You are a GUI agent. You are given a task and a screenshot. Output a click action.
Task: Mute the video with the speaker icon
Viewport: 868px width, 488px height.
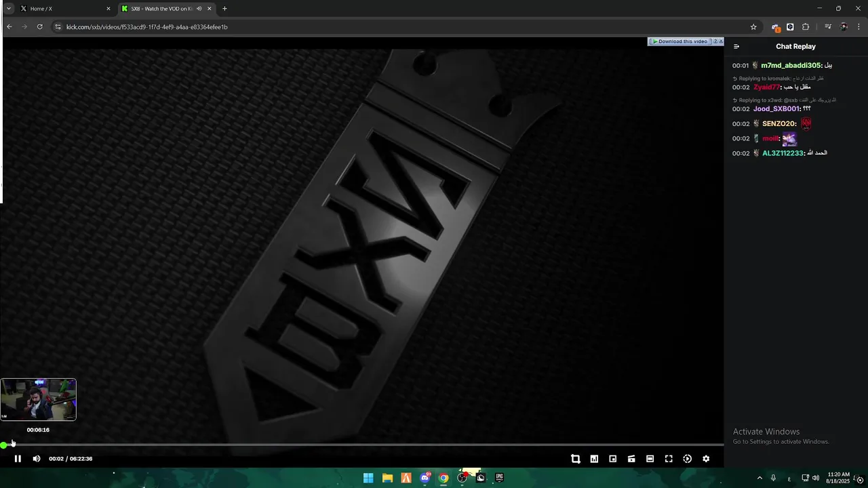point(37,459)
